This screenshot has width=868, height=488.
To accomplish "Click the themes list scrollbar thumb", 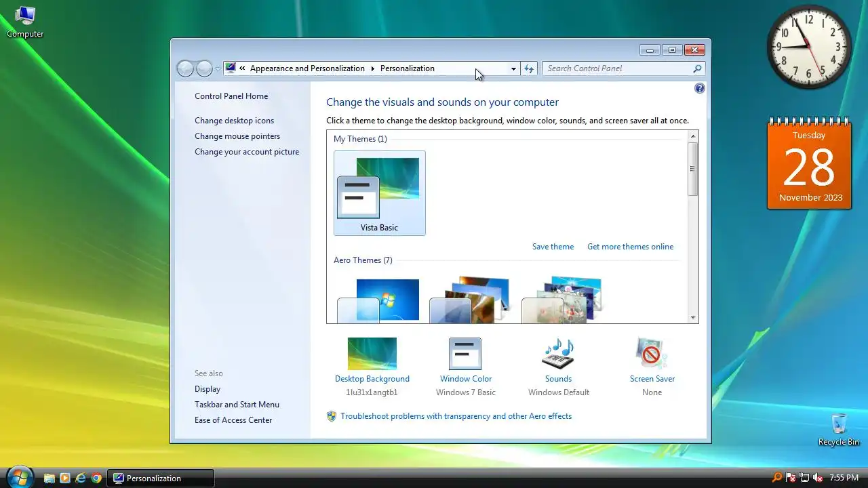I will pos(693,169).
